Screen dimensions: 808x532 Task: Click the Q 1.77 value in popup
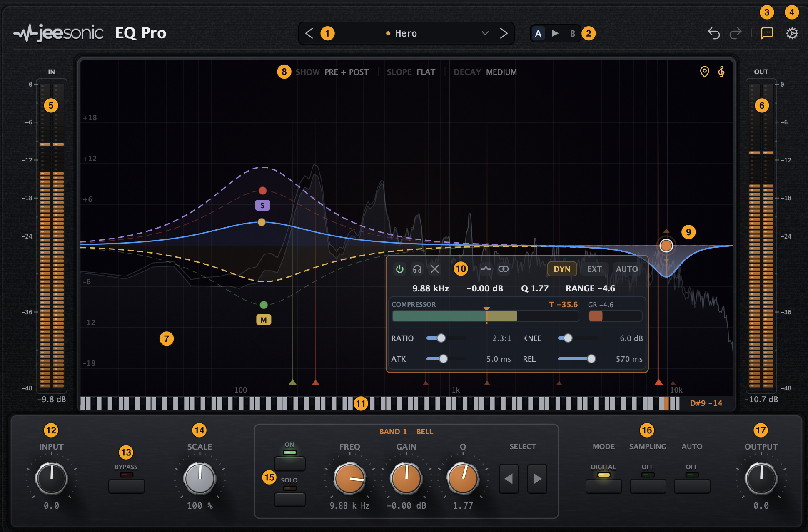click(535, 288)
